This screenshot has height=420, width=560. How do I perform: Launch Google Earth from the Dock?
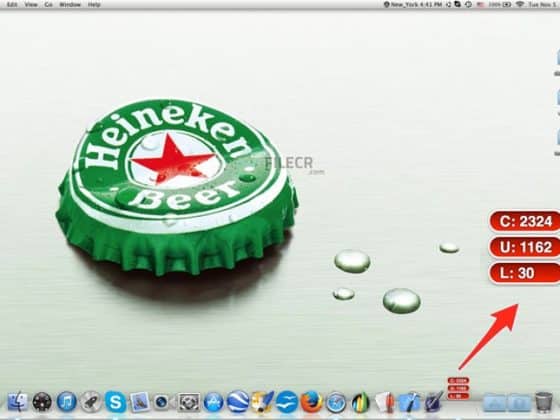(238, 401)
